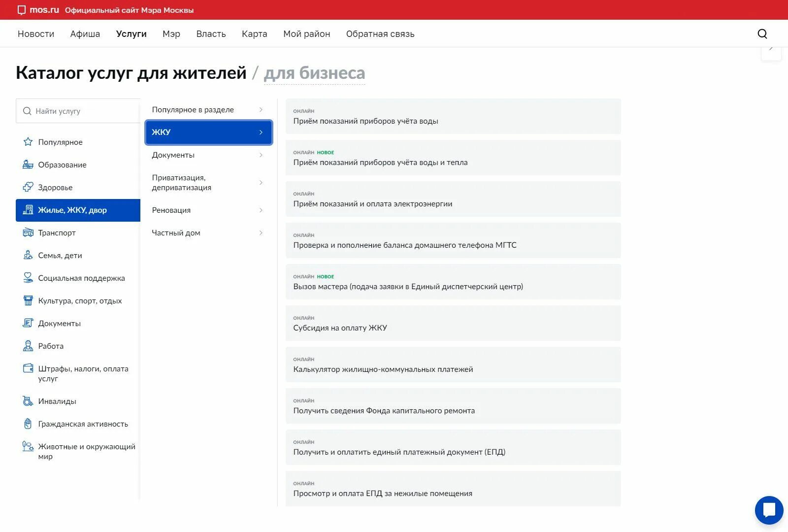
Task: Click the Транспорт bus icon
Action: pos(28,233)
